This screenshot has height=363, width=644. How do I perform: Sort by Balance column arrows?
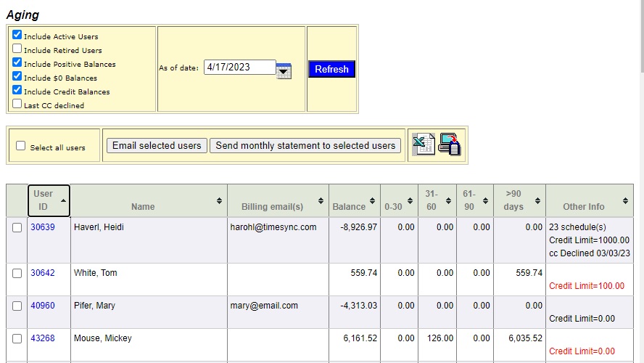(372, 200)
